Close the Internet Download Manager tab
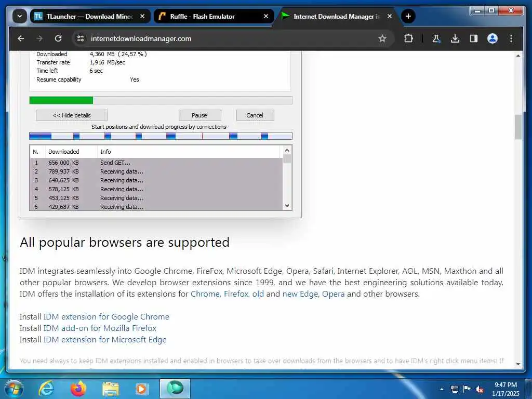The image size is (532, 399). [390, 16]
